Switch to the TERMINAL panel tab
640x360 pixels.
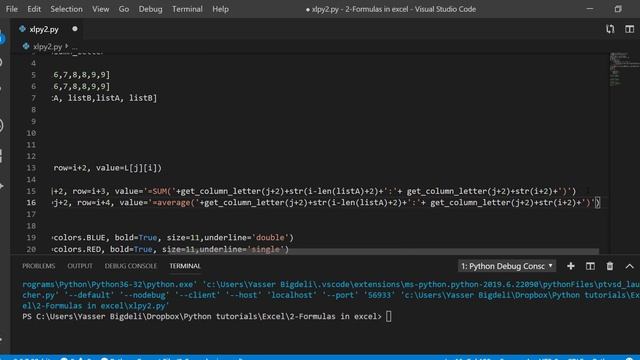coord(185,266)
